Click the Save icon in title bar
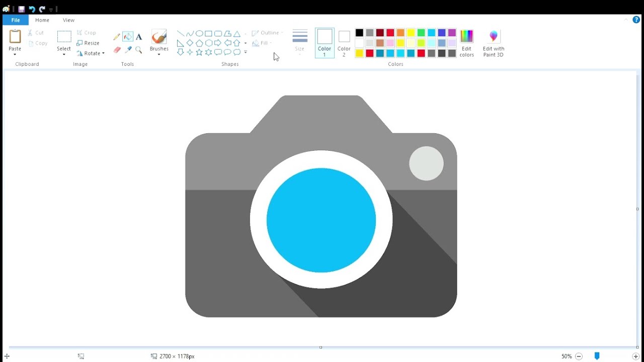The height and width of the screenshot is (362, 644). point(21,9)
